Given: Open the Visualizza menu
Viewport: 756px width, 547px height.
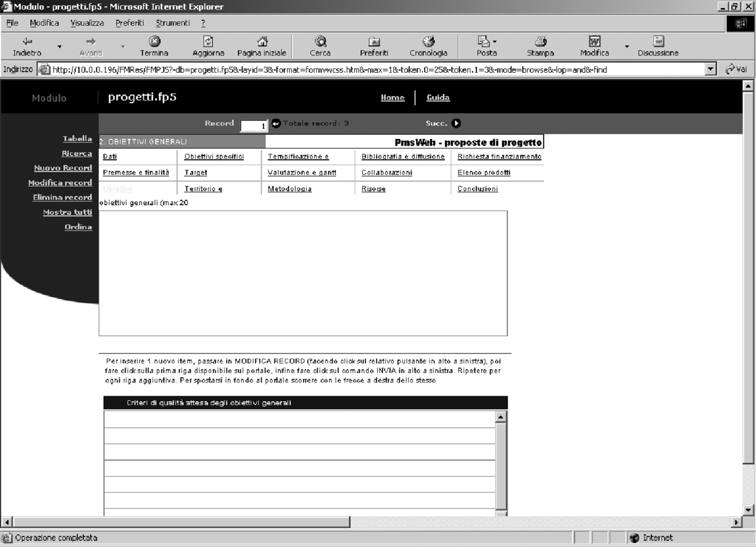Looking at the screenshot, I should coord(87,23).
